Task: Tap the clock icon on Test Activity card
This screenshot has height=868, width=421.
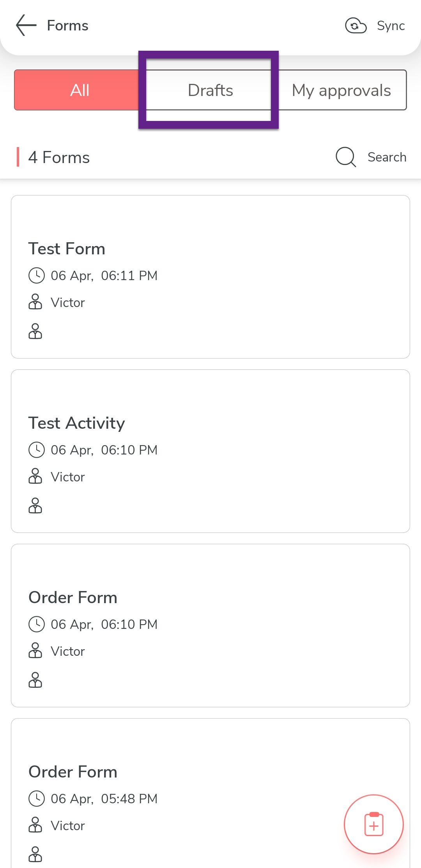Action: 37,450
